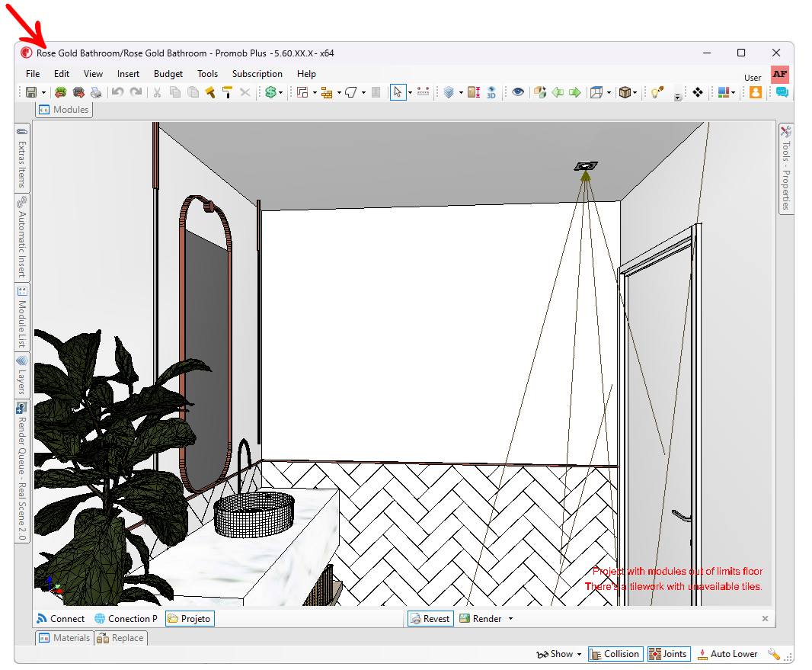This screenshot has width=812, height=670.
Task: Open the View menu
Action: pos(93,74)
